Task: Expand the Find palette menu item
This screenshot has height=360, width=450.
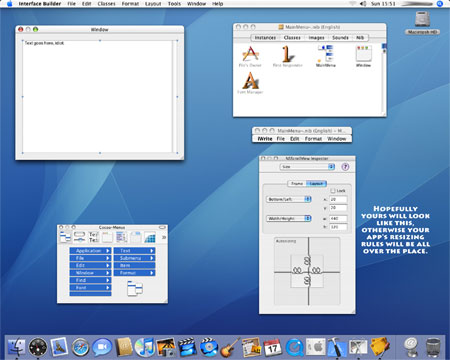Action: [90, 280]
